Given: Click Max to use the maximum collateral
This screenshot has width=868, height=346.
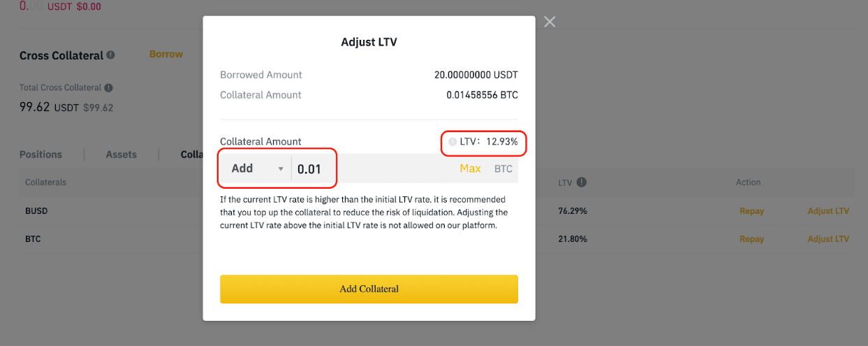Looking at the screenshot, I should click(x=470, y=168).
